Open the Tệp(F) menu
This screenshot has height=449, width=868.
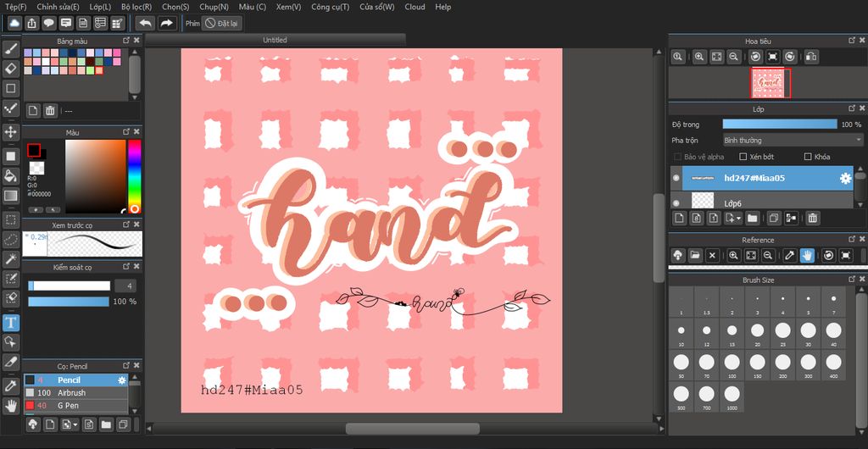[15, 7]
